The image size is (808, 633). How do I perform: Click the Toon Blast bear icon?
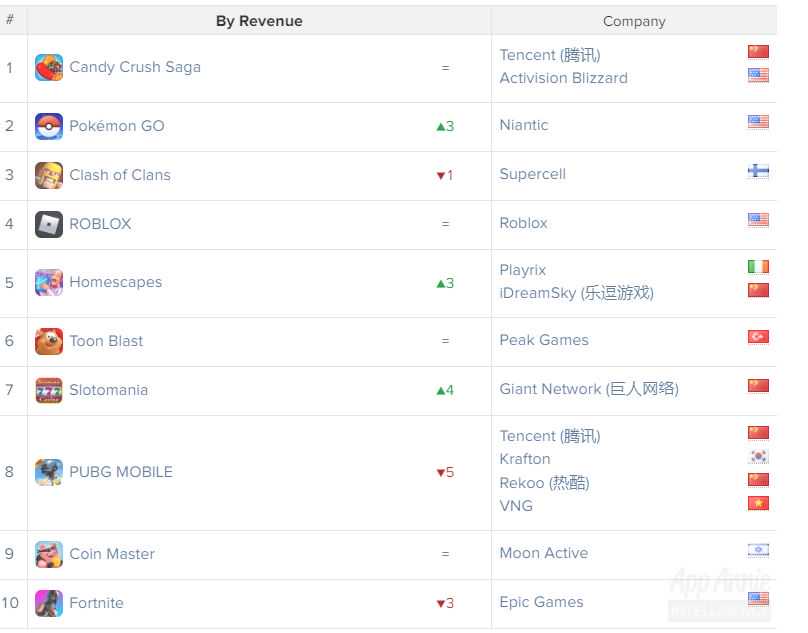(49, 341)
